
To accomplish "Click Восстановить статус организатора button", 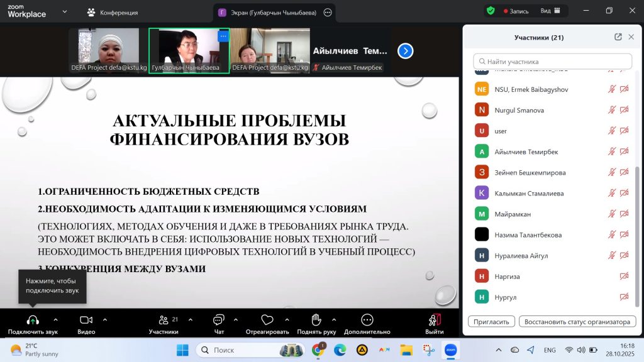I will pos(577,322).
